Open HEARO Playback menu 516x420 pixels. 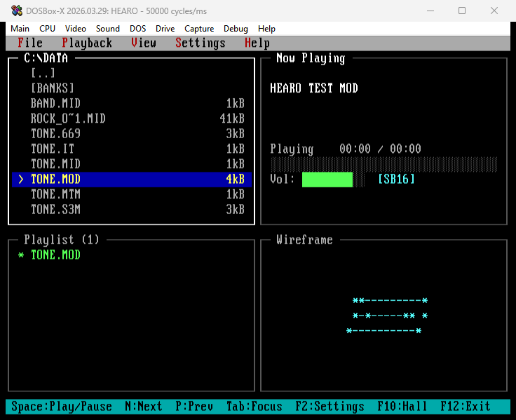pos(87,43)
